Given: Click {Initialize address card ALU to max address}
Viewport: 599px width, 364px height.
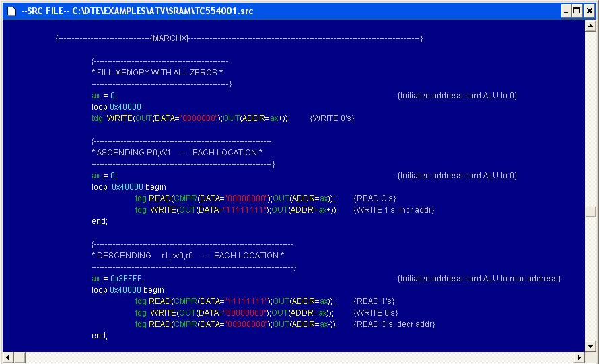Looking at the screenshot, I should tap(479, 279).
